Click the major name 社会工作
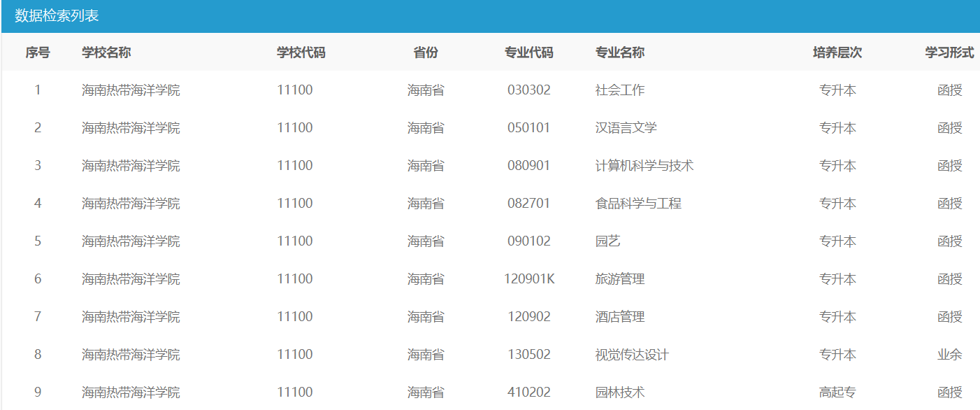 pyautogui.click(x=620, y=90)
